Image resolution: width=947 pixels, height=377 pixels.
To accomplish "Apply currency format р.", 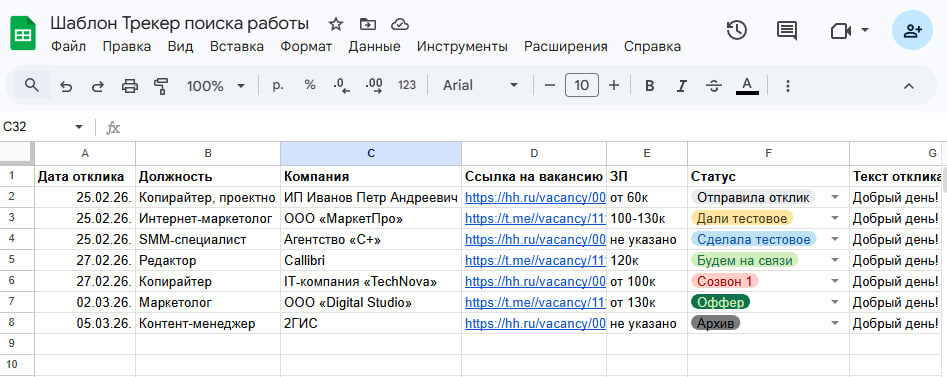I will (x=278, y=86).
